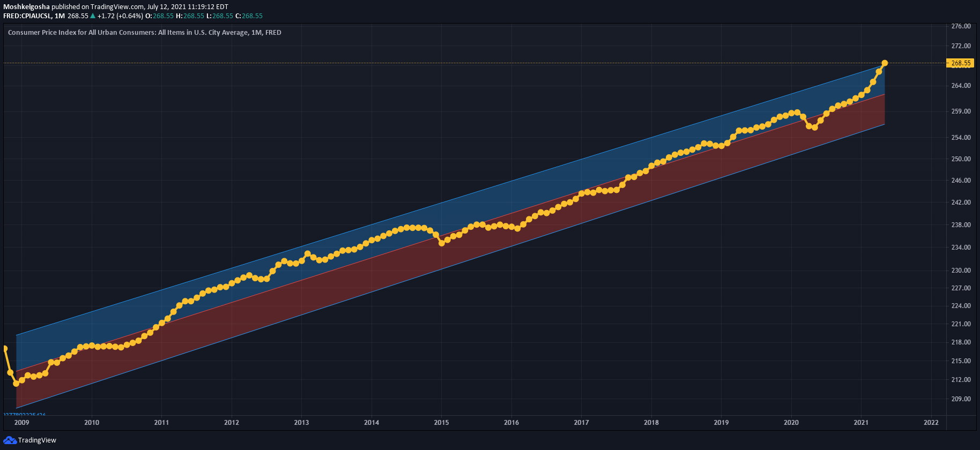Click the 234.00 price scale value
980x450 pixels.
click(x=961, y=247)
